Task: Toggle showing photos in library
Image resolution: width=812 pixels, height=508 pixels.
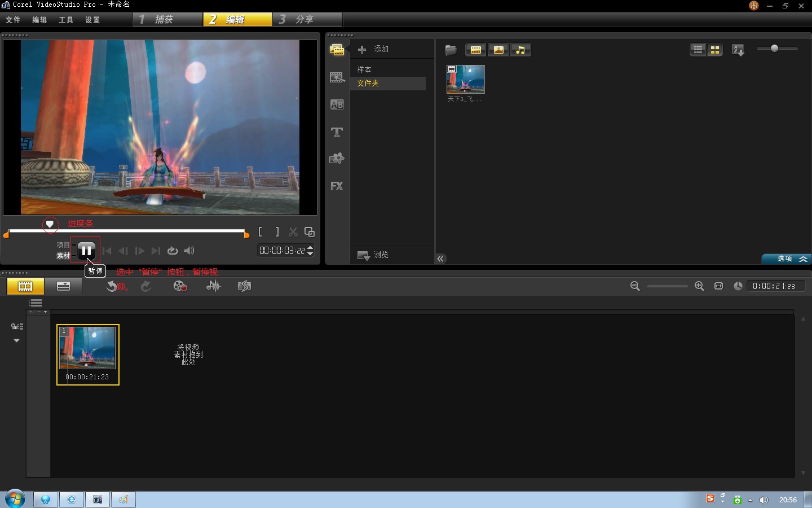Action: tap(498, 50)
